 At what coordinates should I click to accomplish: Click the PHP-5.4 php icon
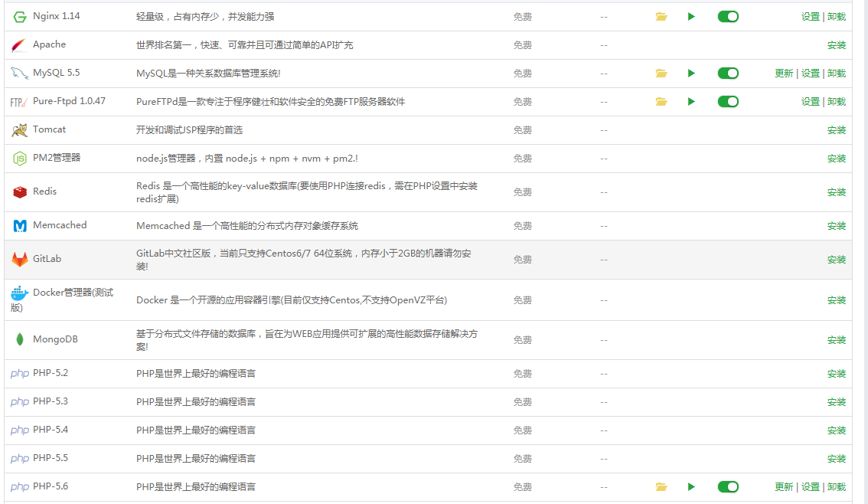coord(19,430)
